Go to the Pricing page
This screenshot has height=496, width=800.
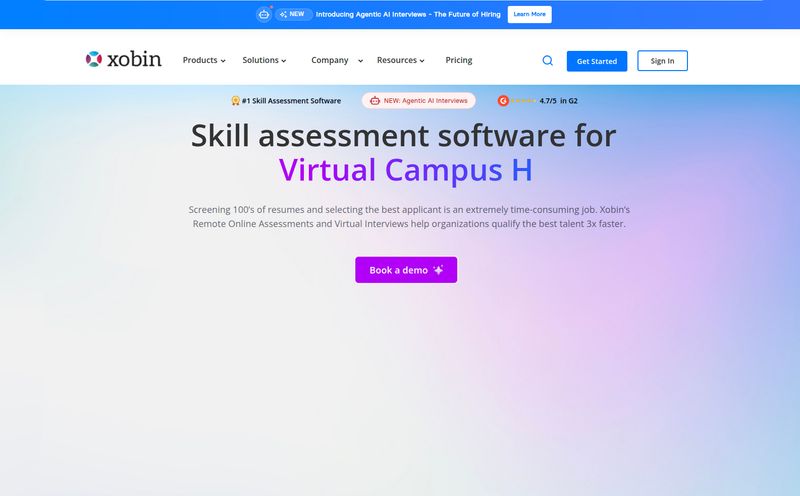(x=459, y=60)
